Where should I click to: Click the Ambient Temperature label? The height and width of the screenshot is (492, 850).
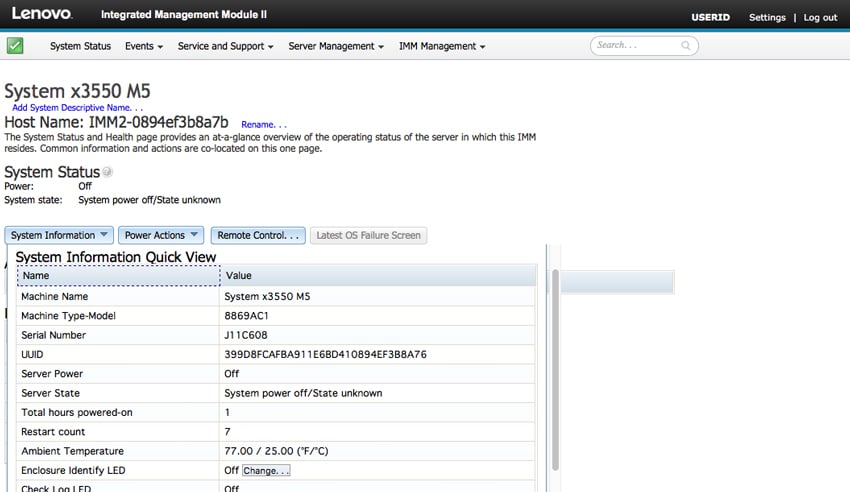[72, 451]
